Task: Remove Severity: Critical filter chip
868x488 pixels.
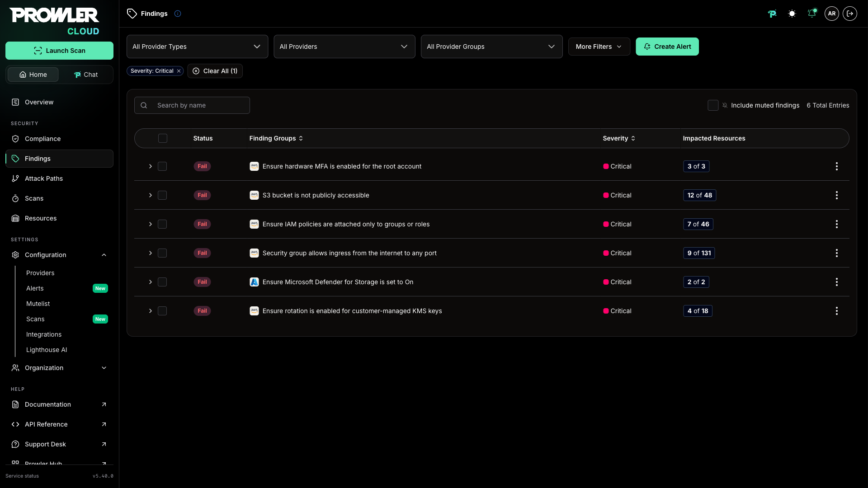Action: [179, 71]
